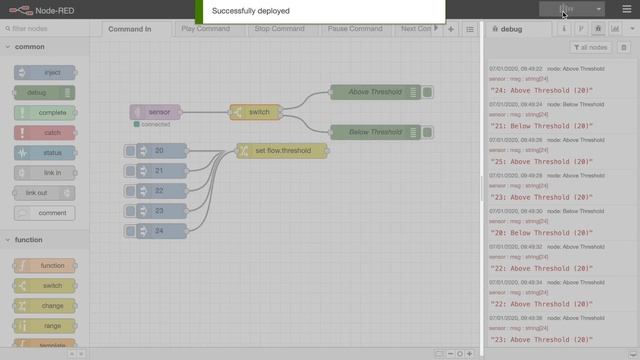Click debug message "20: Below Threshold (20)"
640x360 pixels.
point(541,233)
